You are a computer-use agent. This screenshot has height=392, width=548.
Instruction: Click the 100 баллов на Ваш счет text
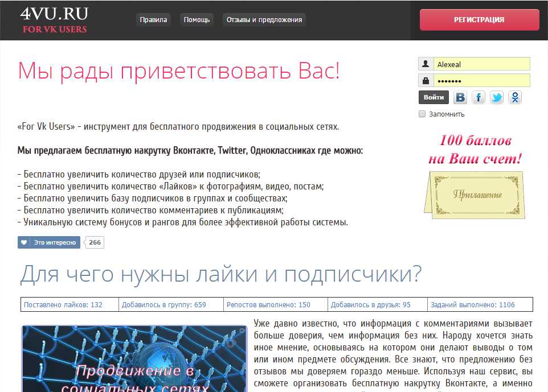(475, 150)
